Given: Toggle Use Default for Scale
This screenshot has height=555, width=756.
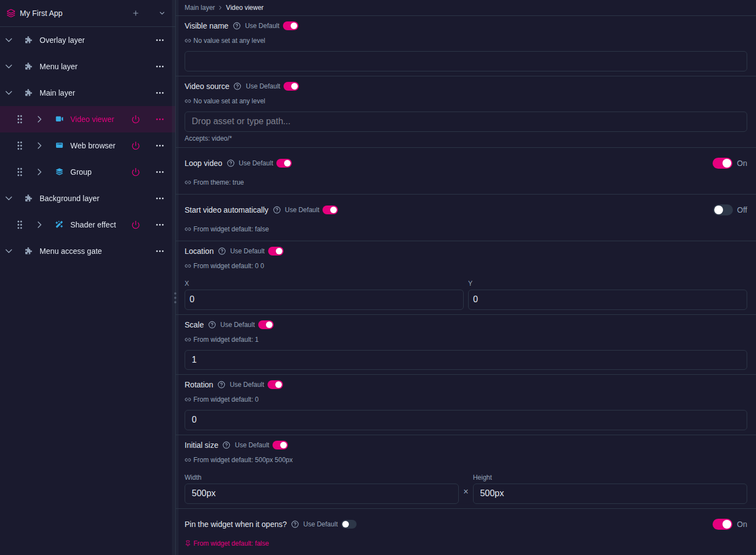Looking at the screenshot, I should tap(266, 325).
